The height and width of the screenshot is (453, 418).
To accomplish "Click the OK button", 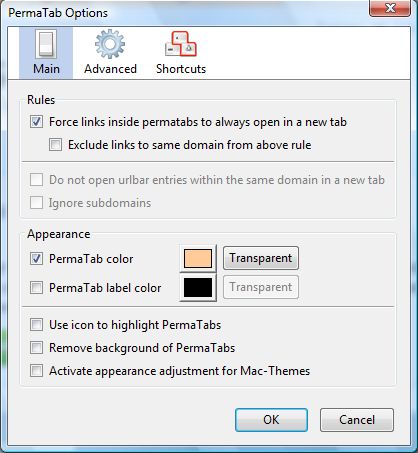I will click(x=271, y=420).
